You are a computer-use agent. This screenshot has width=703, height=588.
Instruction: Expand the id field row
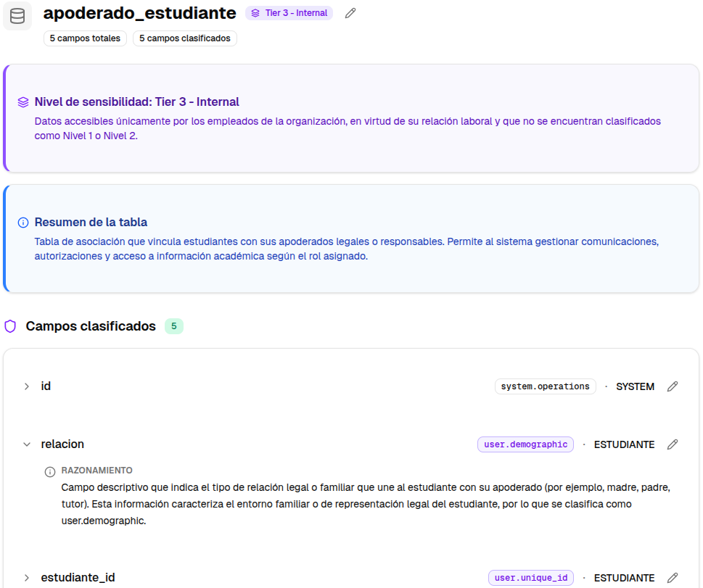(x=27, y=386)
